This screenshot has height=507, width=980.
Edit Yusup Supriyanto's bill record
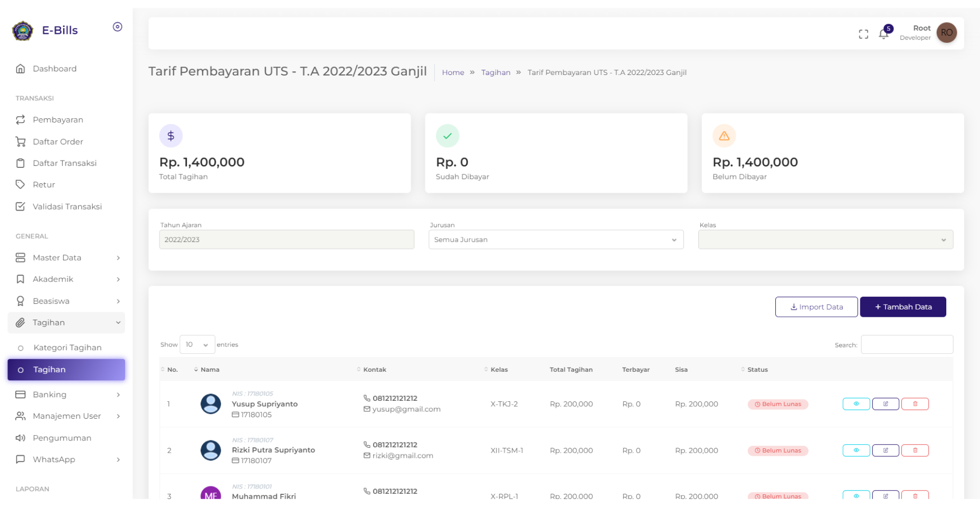(x=885, y=404)
